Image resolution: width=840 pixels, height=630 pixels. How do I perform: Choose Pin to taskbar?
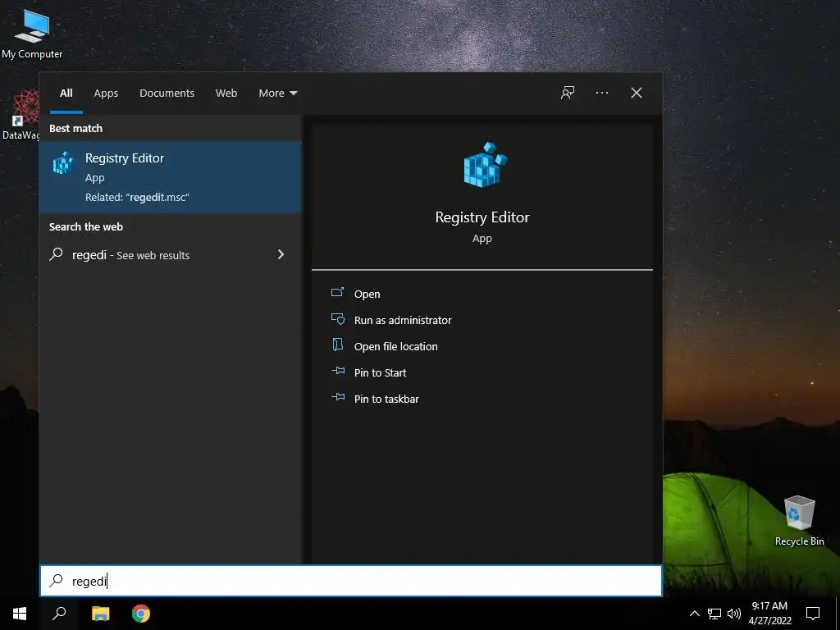click(x=386, y=399)
